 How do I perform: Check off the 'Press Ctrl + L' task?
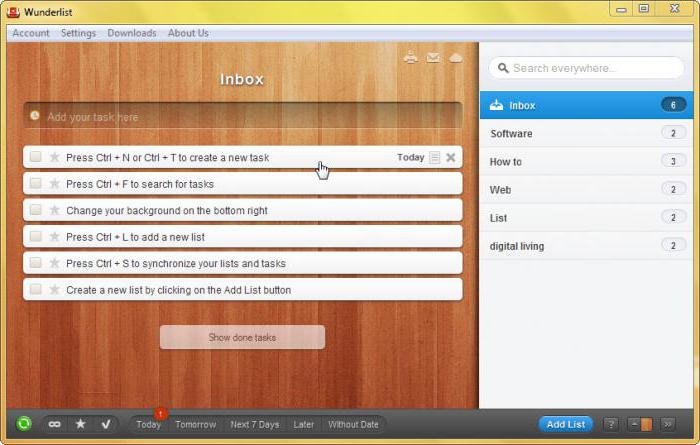[x=35, y=236]
